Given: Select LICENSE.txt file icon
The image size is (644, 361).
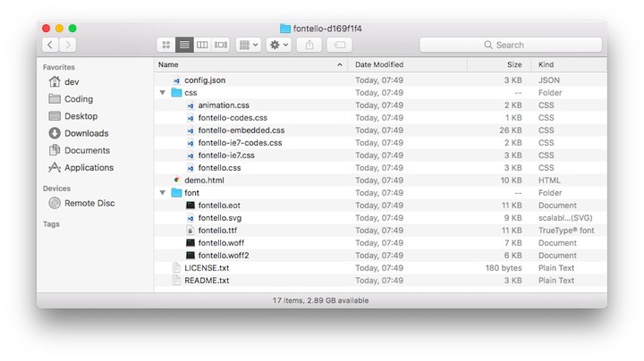Looking at the screenshot, I should 176,268.
